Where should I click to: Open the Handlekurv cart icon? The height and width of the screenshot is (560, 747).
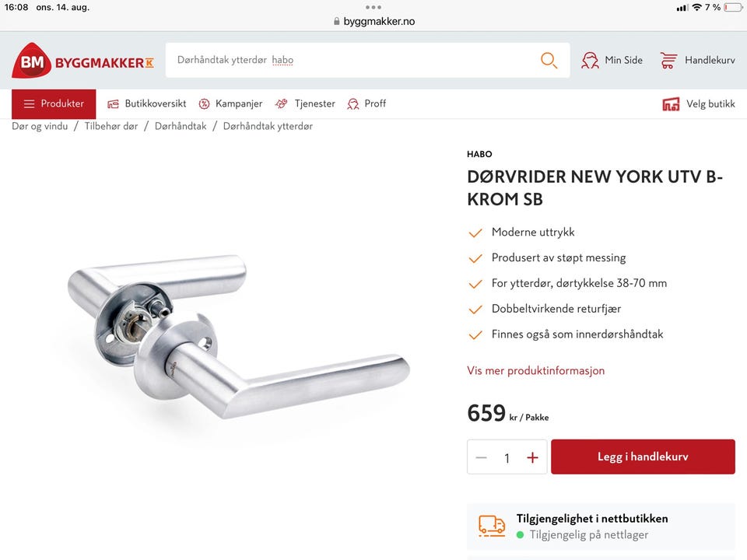668,61
